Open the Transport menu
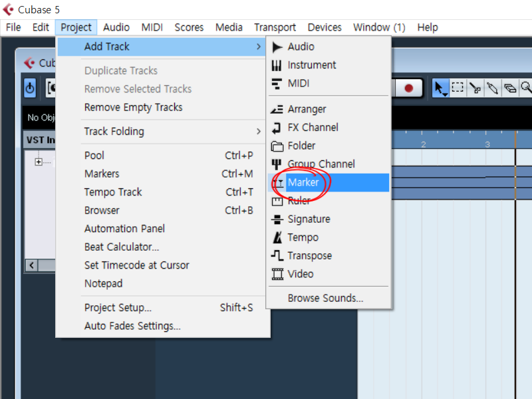This screenshot has width=532, height=399. point(275,27)
